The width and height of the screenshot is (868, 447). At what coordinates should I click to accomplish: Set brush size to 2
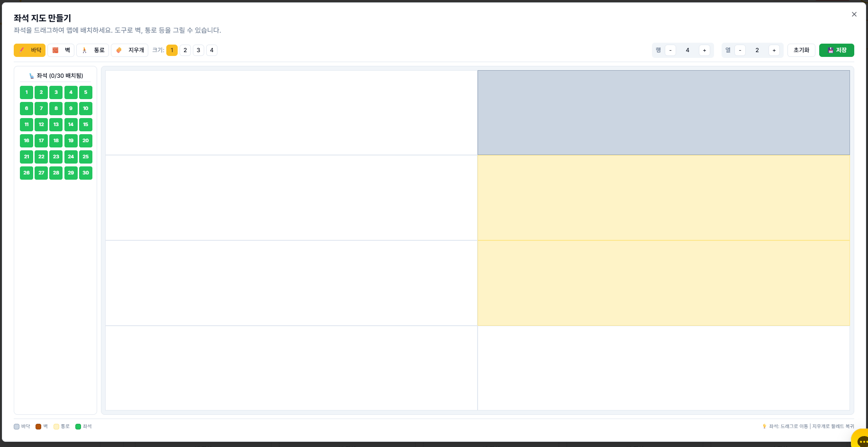click(185, 50)
